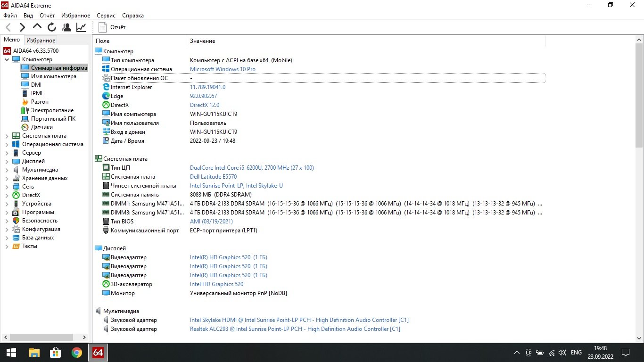
Task: Collapse the Компьютер tree node
Action: 7,59
